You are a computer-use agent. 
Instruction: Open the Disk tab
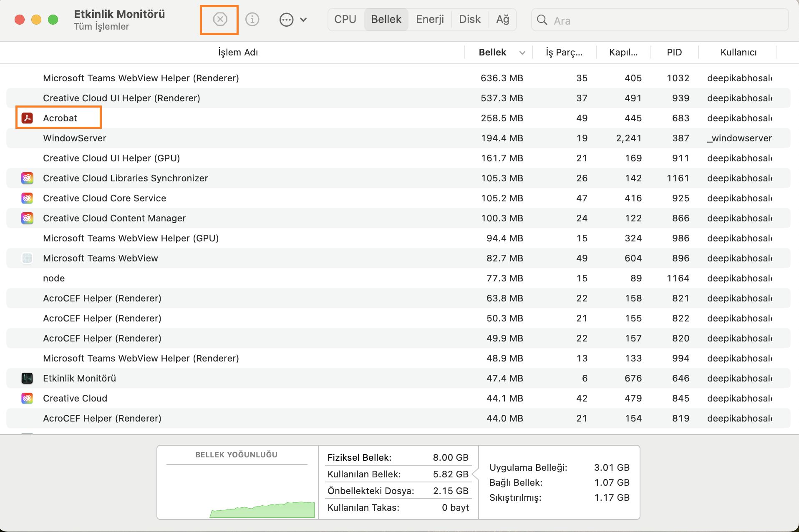(x=469, y=20)
